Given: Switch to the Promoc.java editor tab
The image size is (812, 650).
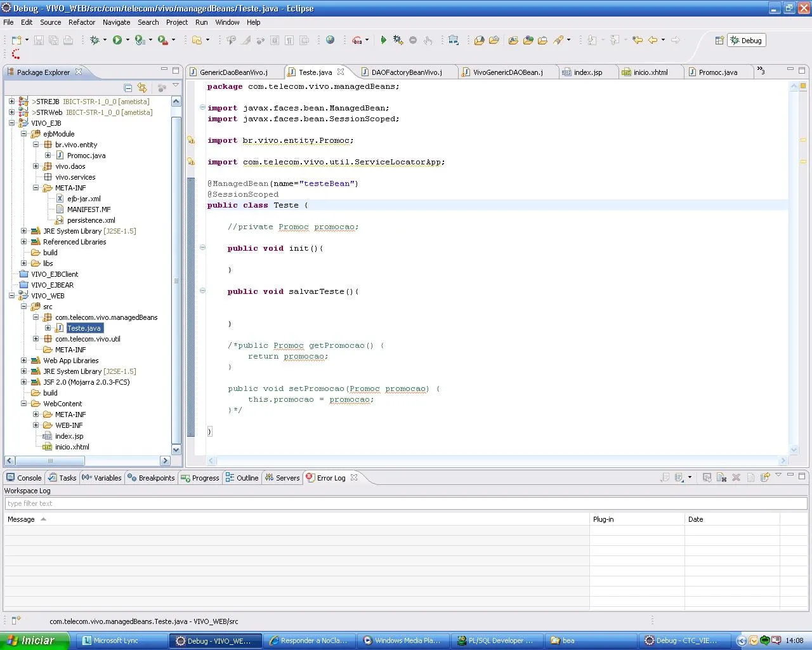Looking at the screenshot, I should point(717,72).
